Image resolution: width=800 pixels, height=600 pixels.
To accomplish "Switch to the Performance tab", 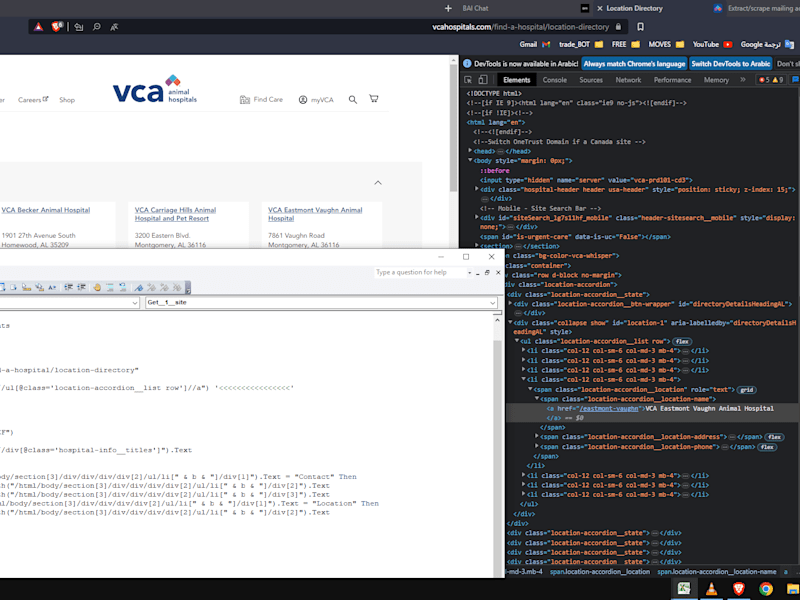I will [672, 80].
